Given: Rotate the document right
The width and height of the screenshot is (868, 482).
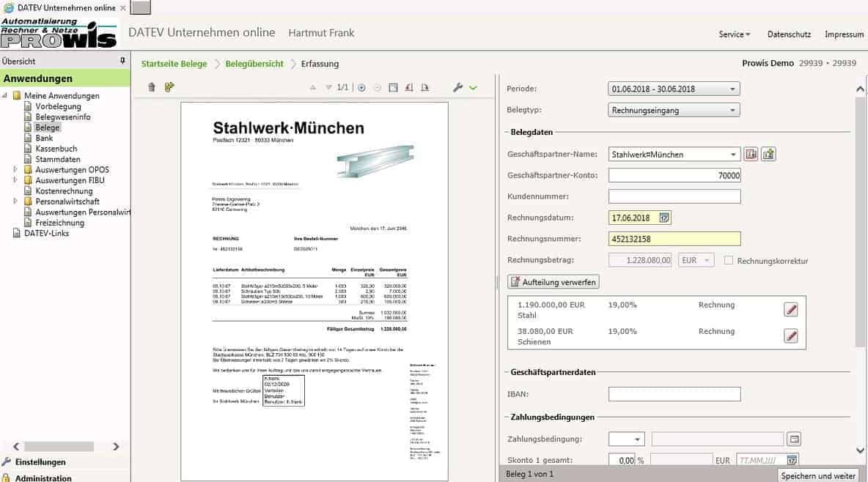Looking at the screenshot, I should (424, 87).
